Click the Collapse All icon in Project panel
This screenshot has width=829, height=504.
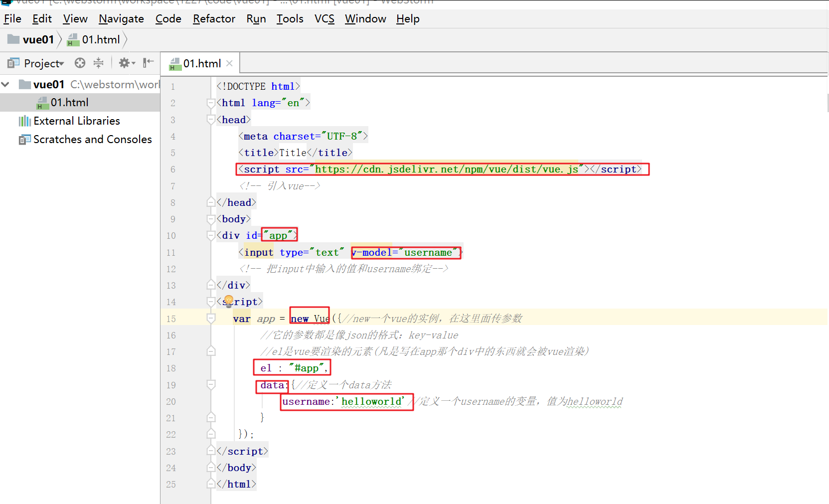pyautogui.click(x=98, y=63)
